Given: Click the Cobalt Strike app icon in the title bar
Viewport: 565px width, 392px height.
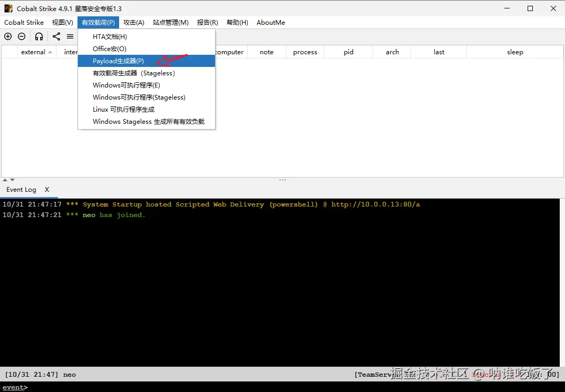Looking at the screenshot, I should click(x=8, y=8).
